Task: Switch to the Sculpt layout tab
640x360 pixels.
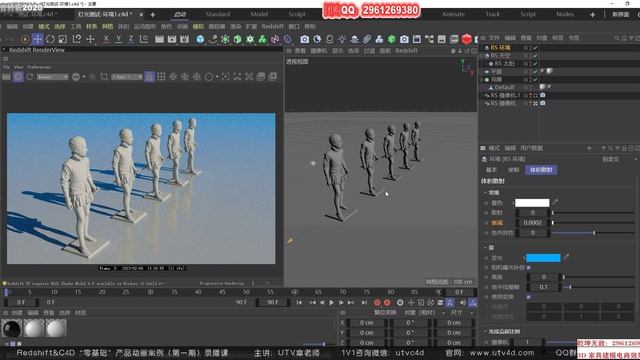Action: pos(297,14)
